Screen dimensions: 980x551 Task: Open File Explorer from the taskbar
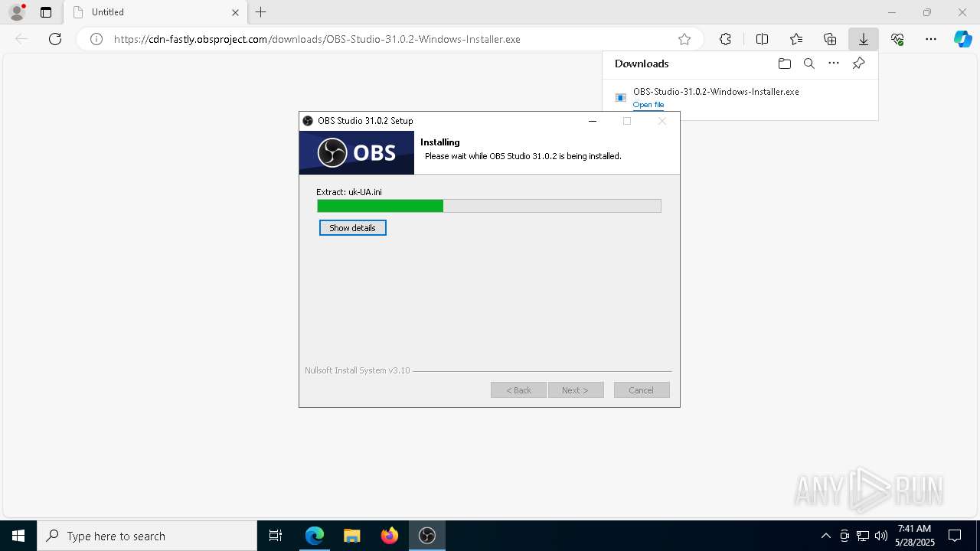[352, 536]
